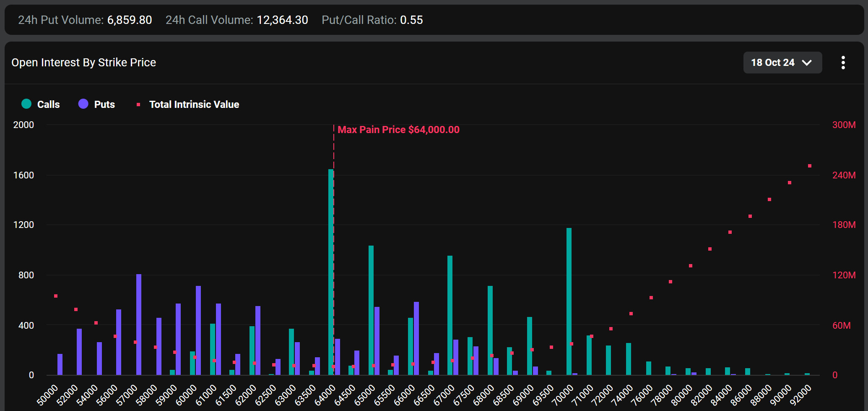Viewport: 868px width, 411px height.
Task: Click the Put/Call Ratio value 0.55
Action: point(411,20)
